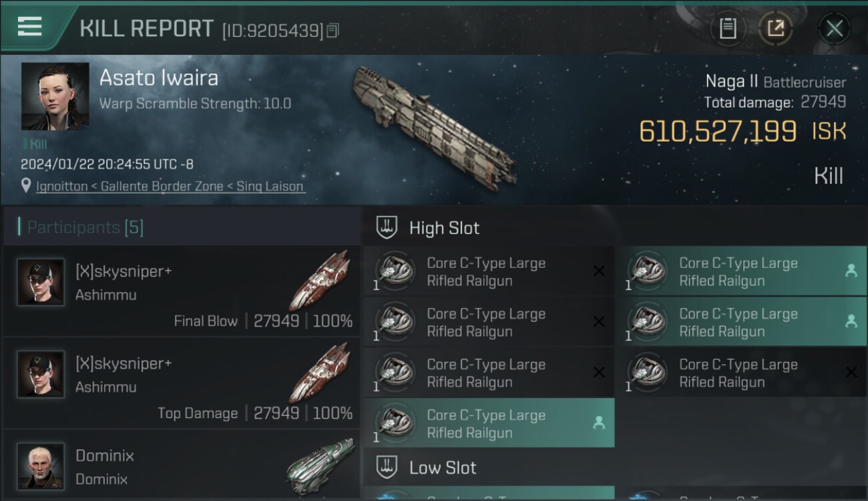Screen dimensions: 868x501
Task: Click the High Slot shield icon
Action: point(387,227)
